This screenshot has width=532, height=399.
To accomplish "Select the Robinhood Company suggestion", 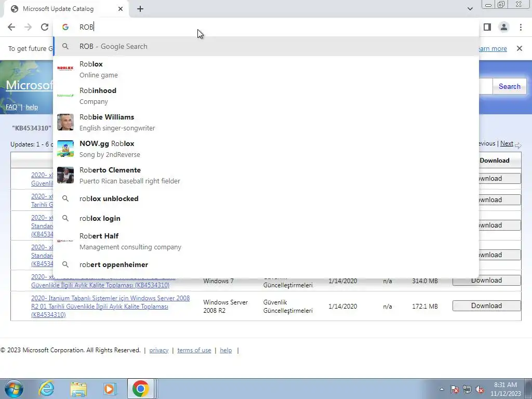I will [266, 96].
